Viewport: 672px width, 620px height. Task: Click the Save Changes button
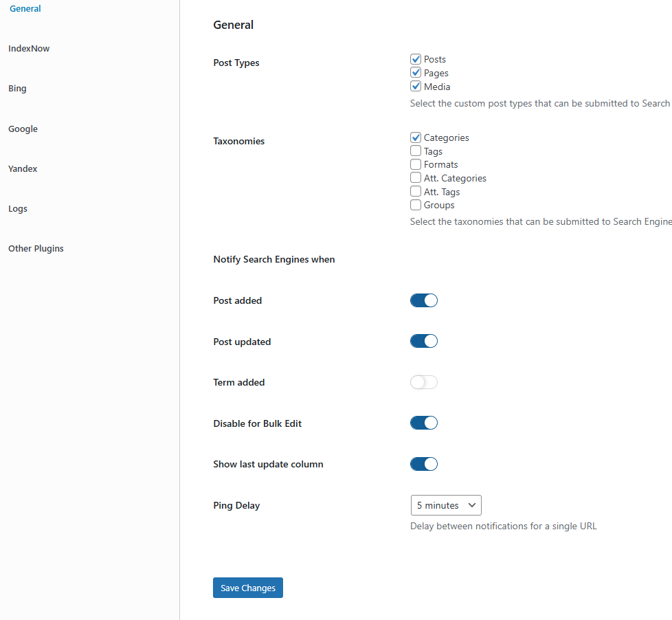[248, 588]
